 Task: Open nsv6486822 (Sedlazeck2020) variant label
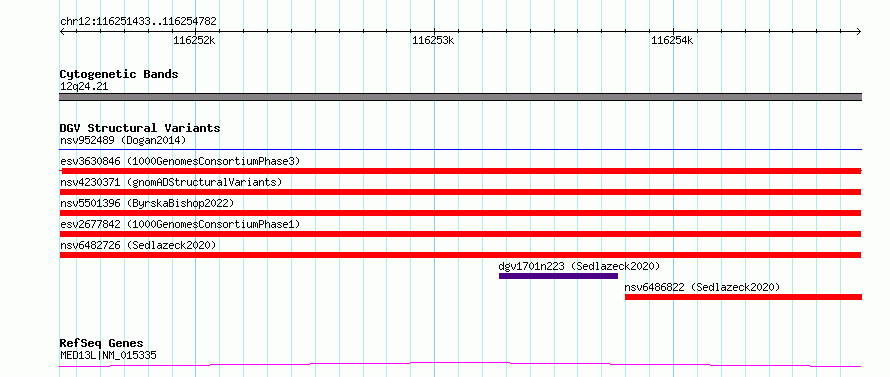[702, 287]
